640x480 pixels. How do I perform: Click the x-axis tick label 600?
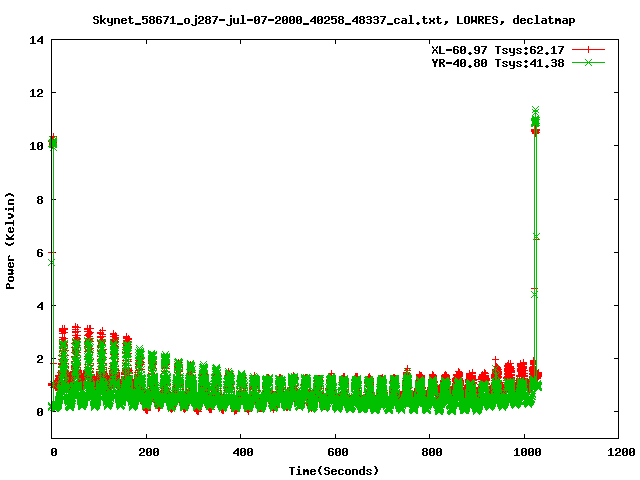point(338,452)
